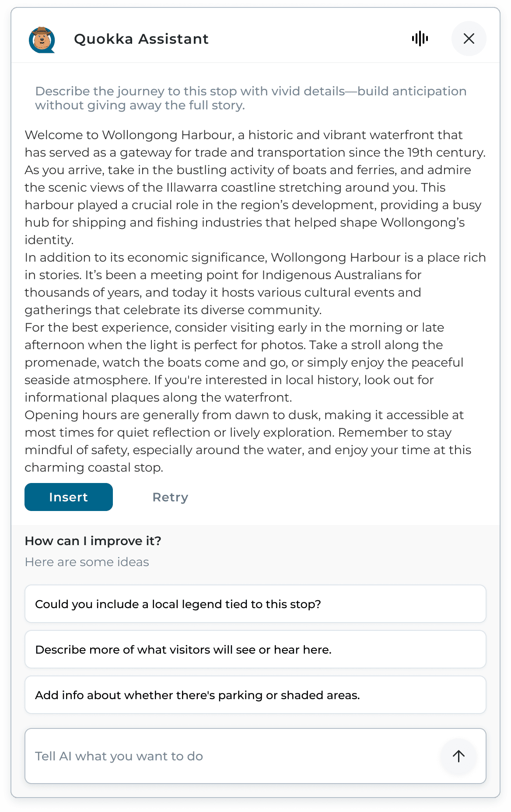
Task: Pick the parking and shaded areas suggestion
Action: point(255,695)
